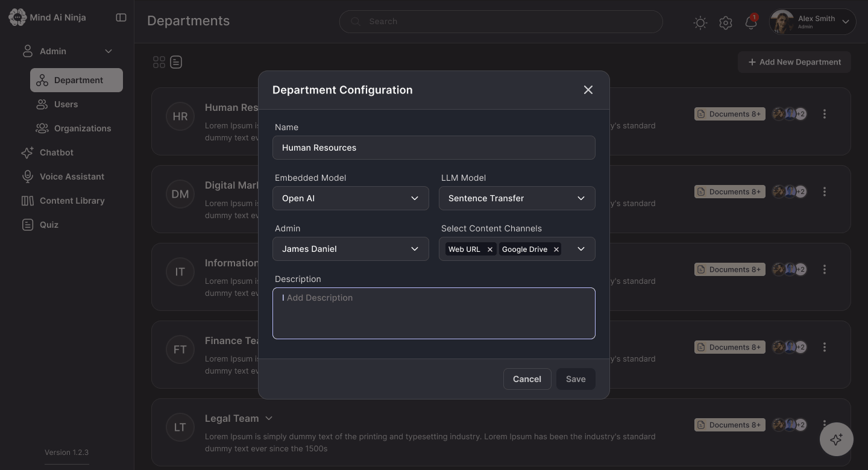The height and width of the screenshot is (470, 868).
Task: Open Information Technology row more options menu
Action: [x=825, y=269]
